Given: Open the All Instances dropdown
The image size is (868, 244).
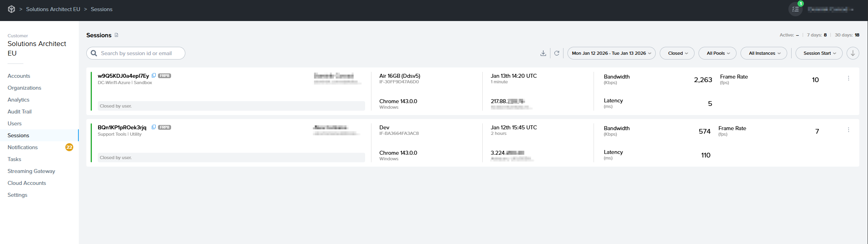Looking at the screenshot, I should (x=764, y=53).
